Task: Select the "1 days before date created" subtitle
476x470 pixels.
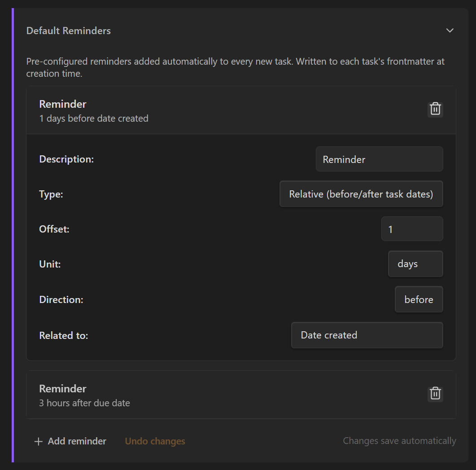Action: point(94,119)
